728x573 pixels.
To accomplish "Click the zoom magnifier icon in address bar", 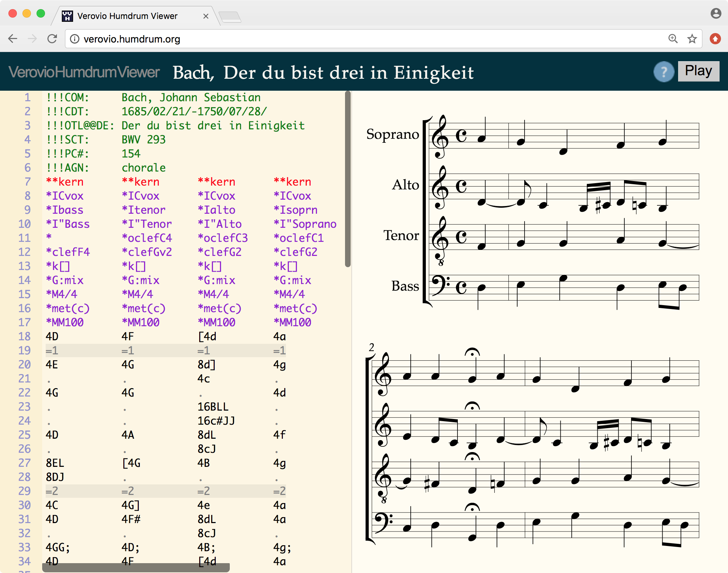I will click(x=673, y=39).
